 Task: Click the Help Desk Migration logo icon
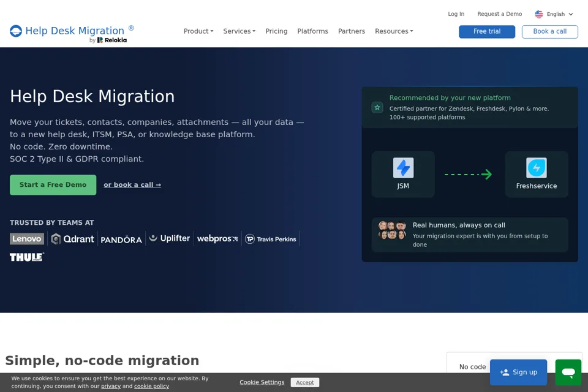[x=16, y=31]
